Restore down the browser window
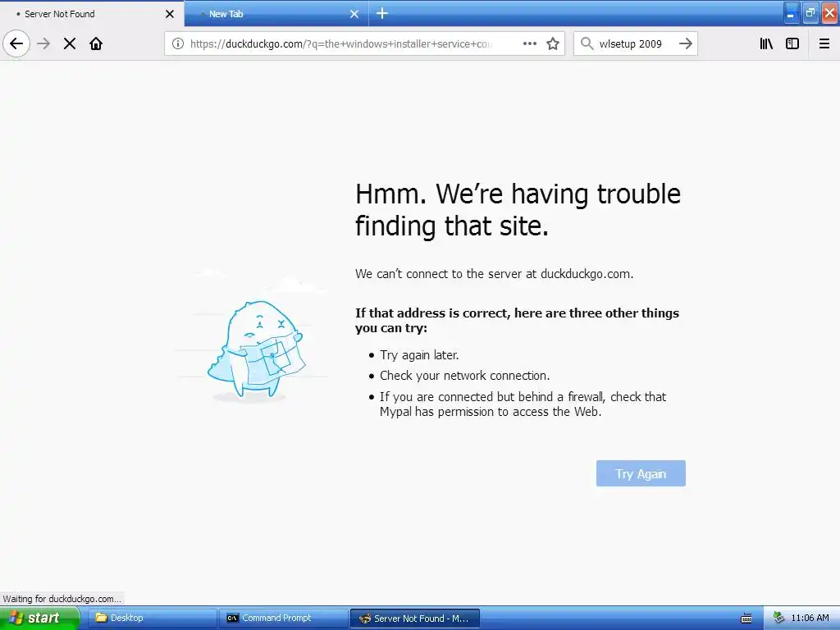840x630 pixels. (x=810, y=13)
